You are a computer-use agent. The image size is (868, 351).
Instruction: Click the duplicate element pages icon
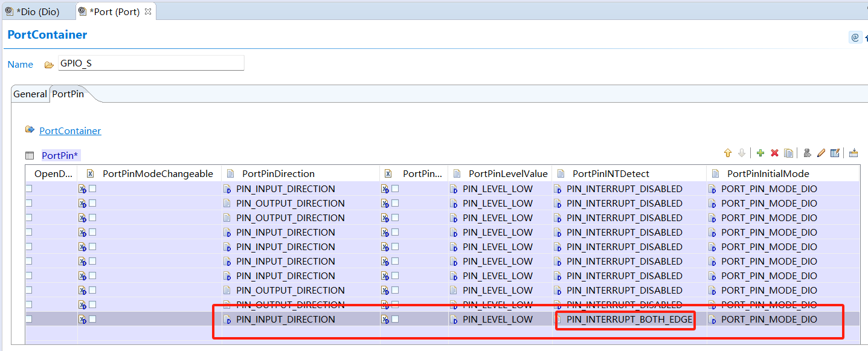788,153
